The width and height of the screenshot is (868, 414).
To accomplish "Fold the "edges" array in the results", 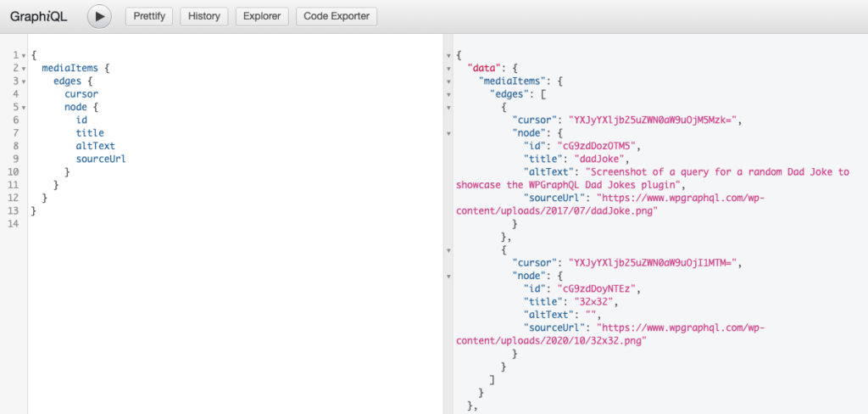I will click(448, 94).
